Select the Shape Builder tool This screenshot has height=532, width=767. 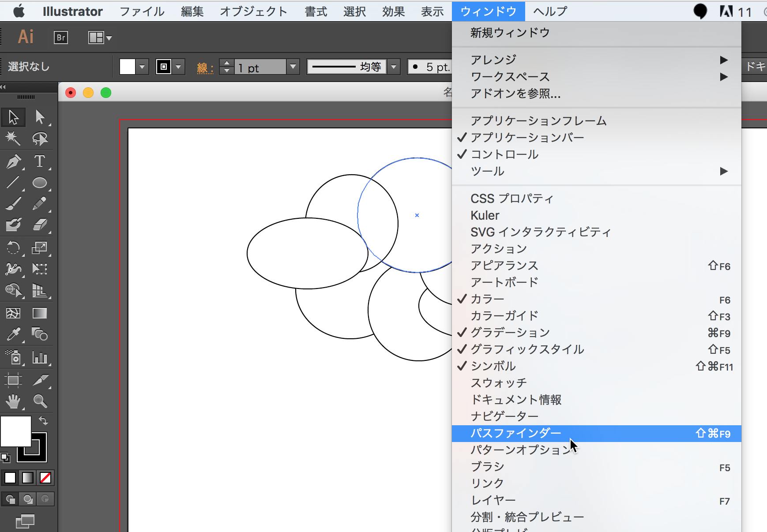click(13, 290)
